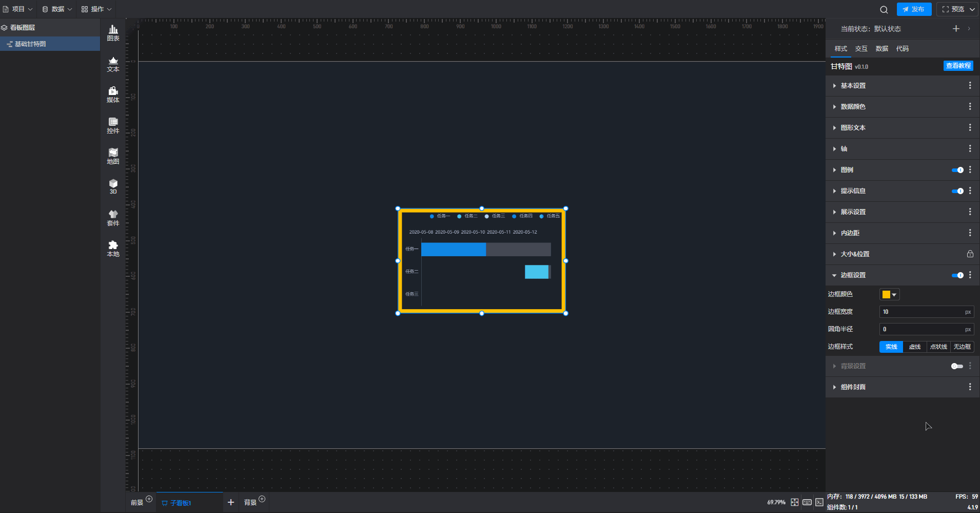Toggle the 图例 legend switch

(957, 170)
